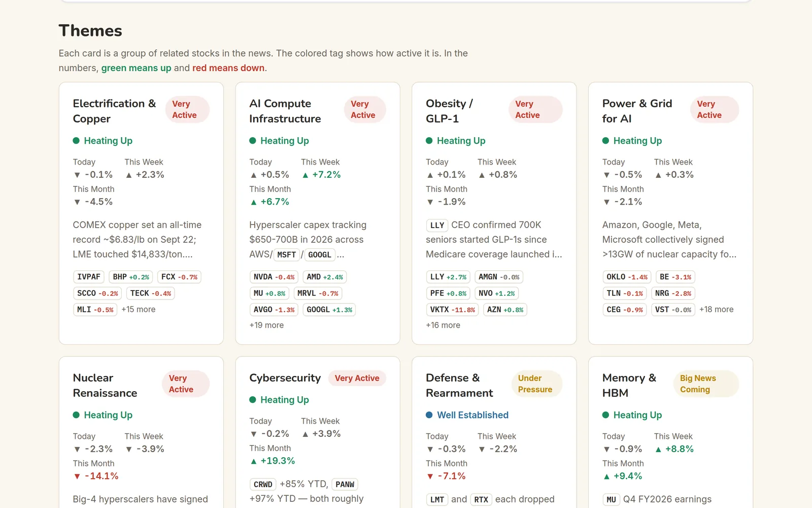This screenshot has width=812, height=508.
Task: Select the SCCO -0.2% ticker chip
Action: click(x=97, y=293)
